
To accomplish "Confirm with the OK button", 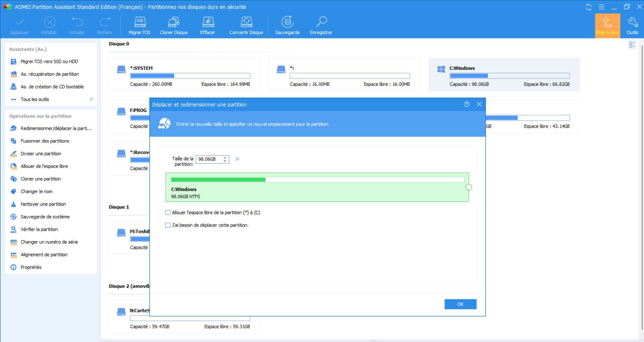I will click(460, 304).
